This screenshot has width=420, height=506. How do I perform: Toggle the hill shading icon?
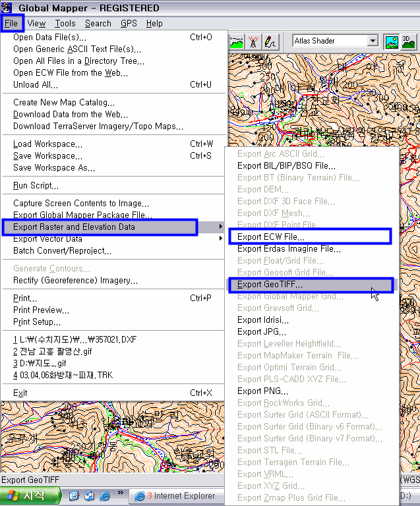392,42
